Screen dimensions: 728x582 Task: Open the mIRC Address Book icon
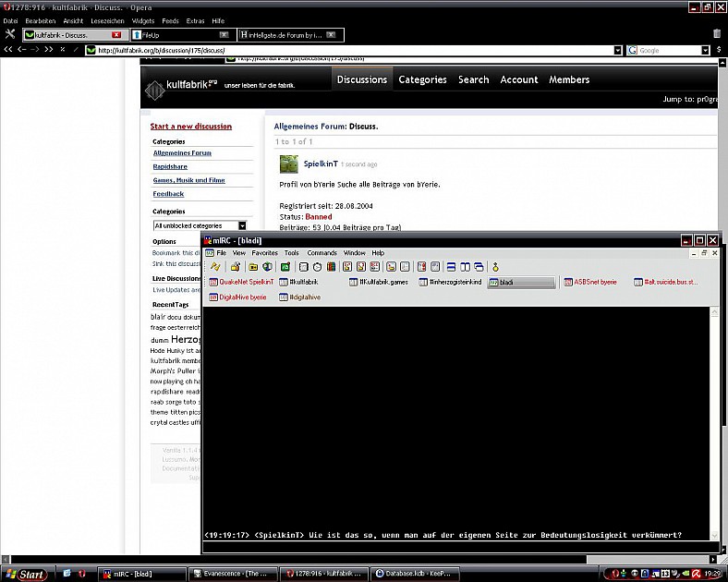tap(304, 267)
